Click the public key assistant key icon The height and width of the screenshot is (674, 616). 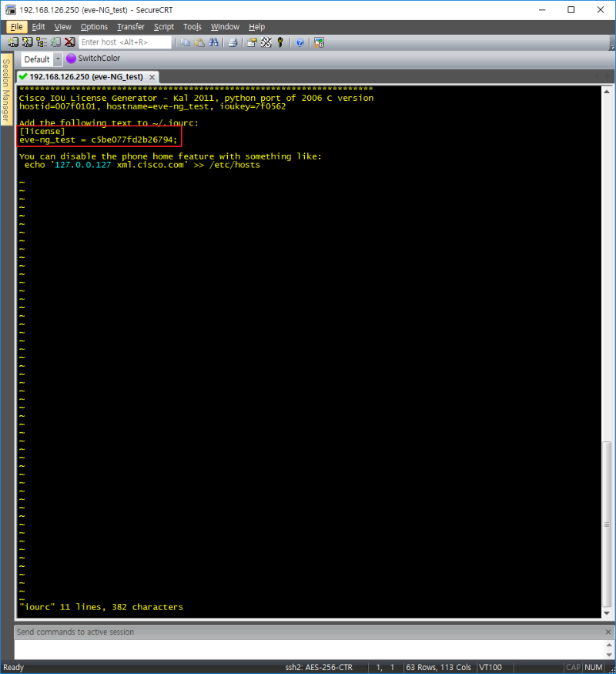[280, 42]
